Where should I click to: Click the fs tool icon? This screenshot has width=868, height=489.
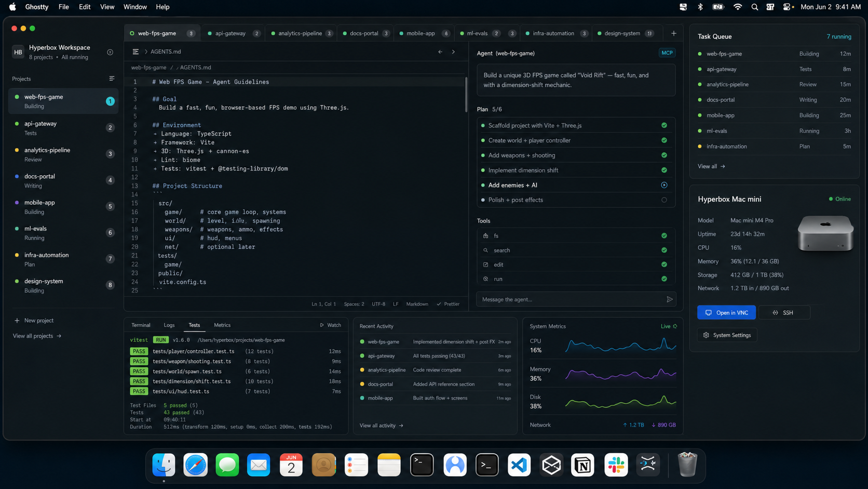pos(486,235)
